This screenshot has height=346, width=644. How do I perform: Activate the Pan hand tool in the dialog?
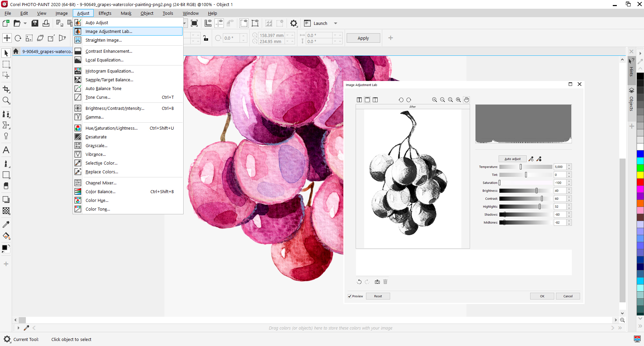pos(466,99)
